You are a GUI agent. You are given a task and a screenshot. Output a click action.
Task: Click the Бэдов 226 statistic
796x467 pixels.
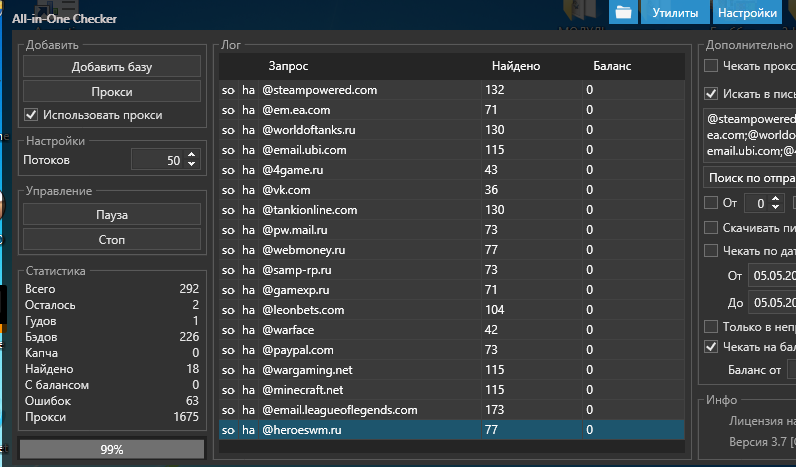pos(112,337)
